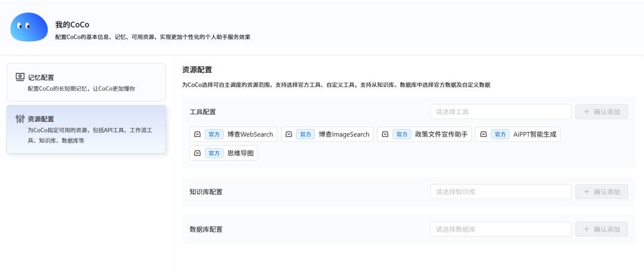Open the 请选择数据库 dropdown
The width and height of the screenshot is (644, 273).
click(x=501, y=229)
